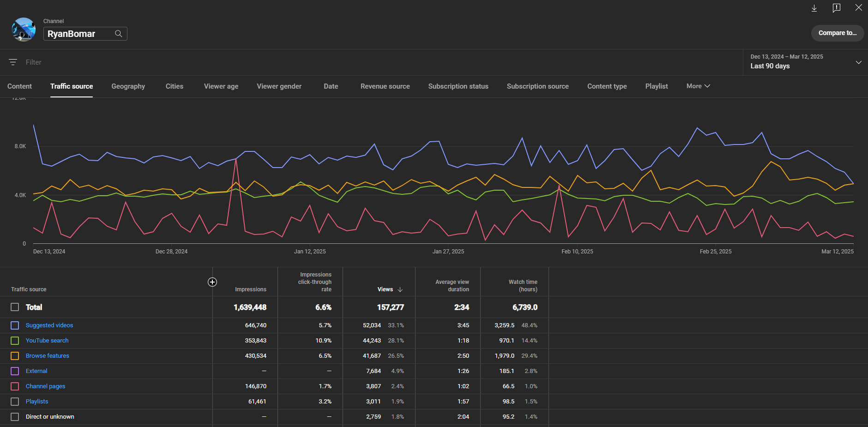The image size is (868, 427).
Task: Open the Viewer age tab
Action: coord(221,86)
